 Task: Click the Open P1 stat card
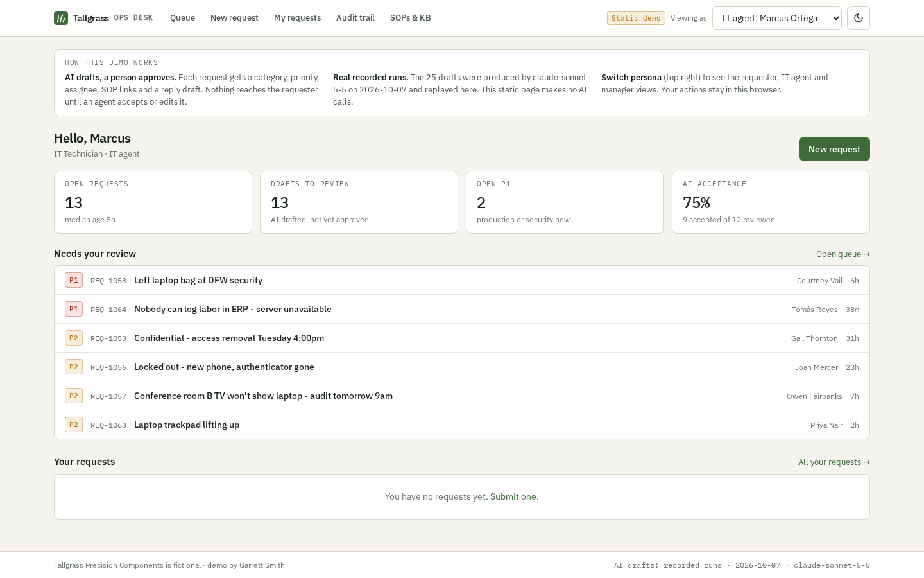(x=565, y=202)
